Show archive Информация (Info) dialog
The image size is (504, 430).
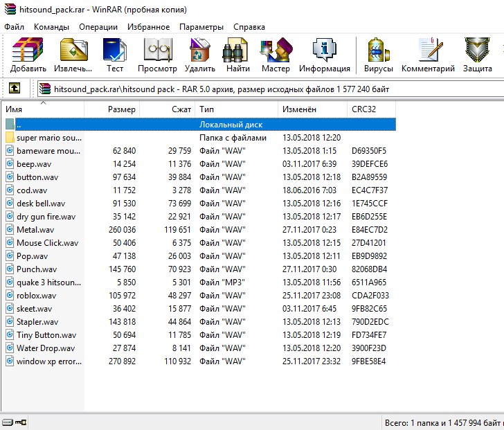tap(324, 55)
